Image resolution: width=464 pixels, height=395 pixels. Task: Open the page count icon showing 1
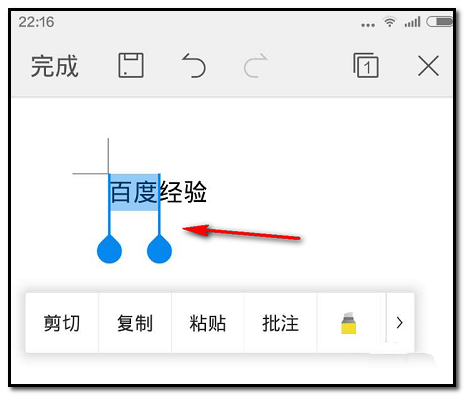pyautogui.click(x=366, y=65)
